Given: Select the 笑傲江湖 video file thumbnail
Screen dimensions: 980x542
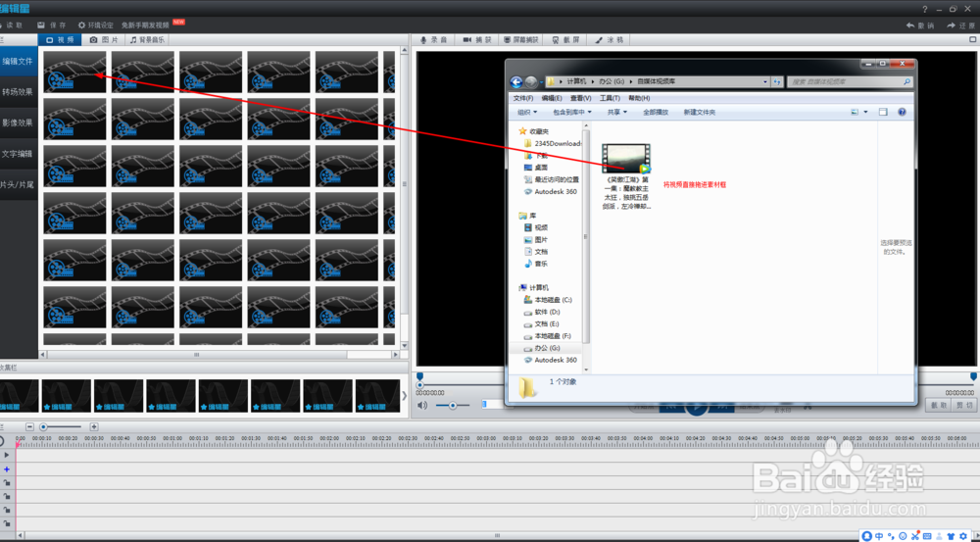Looking at the screenshot, I should [x=625, y=158].
